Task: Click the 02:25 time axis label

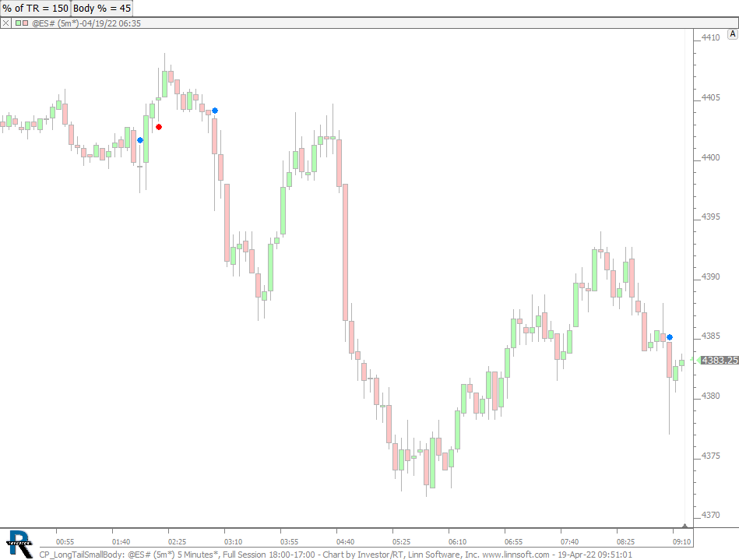Action: [x=178, y=542]
